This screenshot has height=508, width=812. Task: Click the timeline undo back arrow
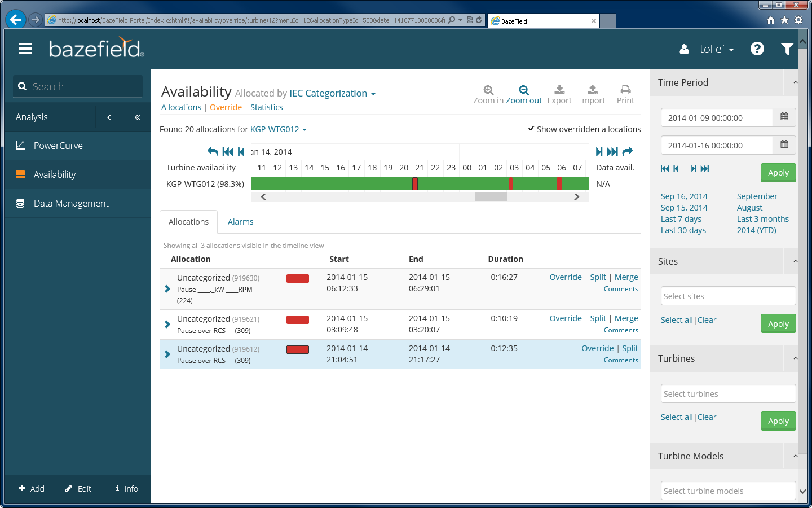[x=213, y=151]
